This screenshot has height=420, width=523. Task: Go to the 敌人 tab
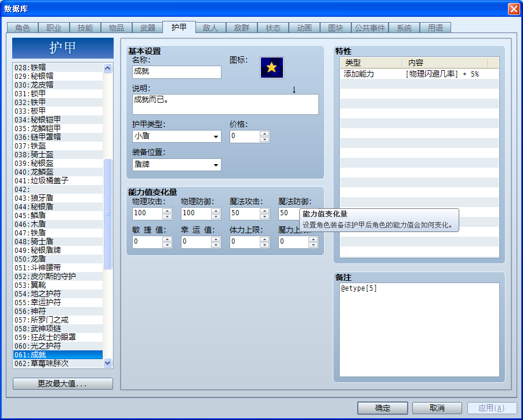point(210,28)
